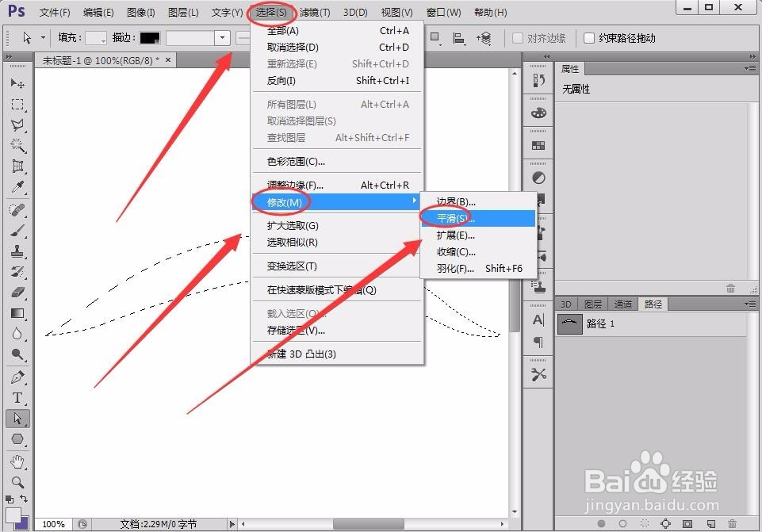Image resolution: width=762 pixels, height=532 pixels.
Task: Select the Lasso tool
Action: click(17, 121)
